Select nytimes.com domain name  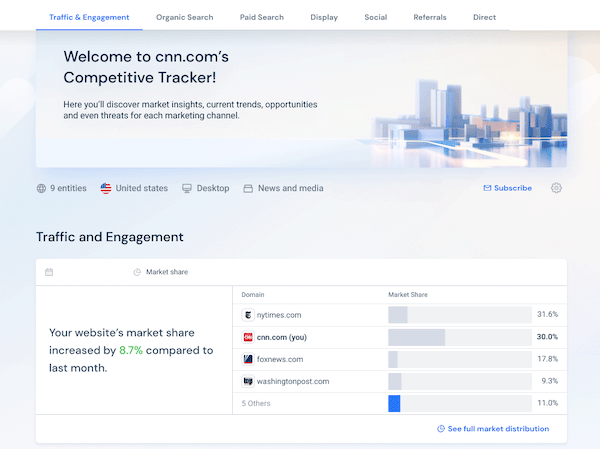pos(279,315)
